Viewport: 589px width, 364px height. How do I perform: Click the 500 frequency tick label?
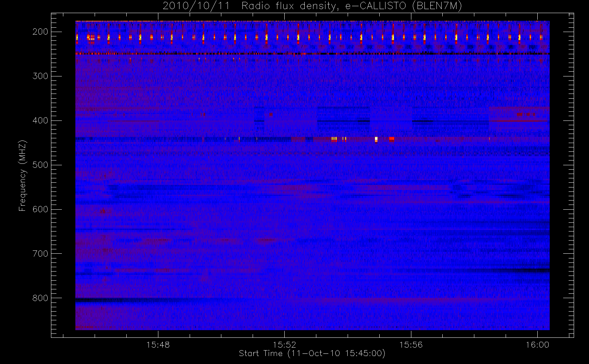point(40,165)
